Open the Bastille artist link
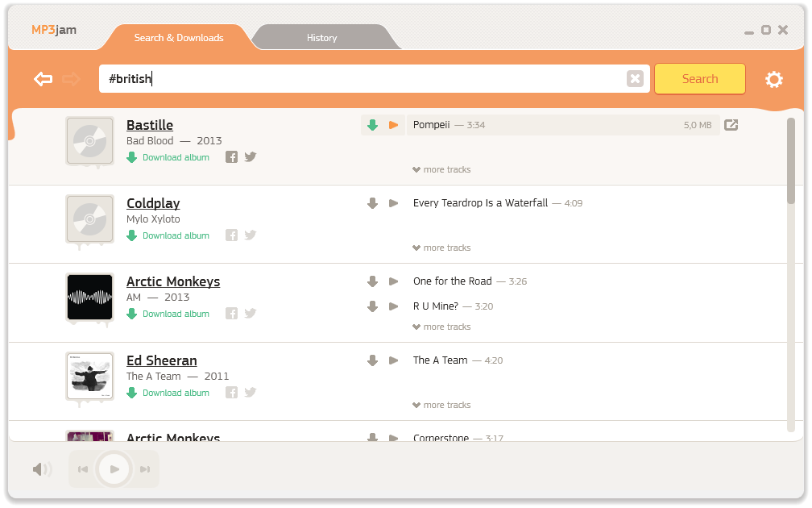The image size is (812, 508). 150,125
